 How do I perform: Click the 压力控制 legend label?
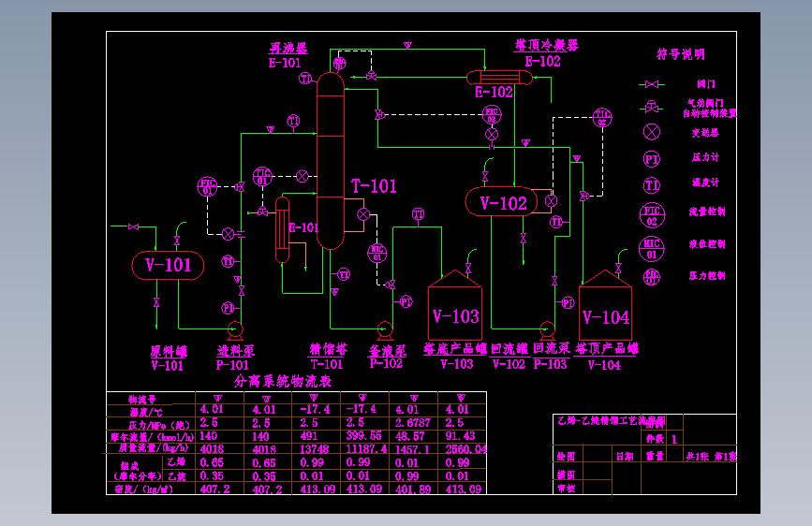[707, 276]
